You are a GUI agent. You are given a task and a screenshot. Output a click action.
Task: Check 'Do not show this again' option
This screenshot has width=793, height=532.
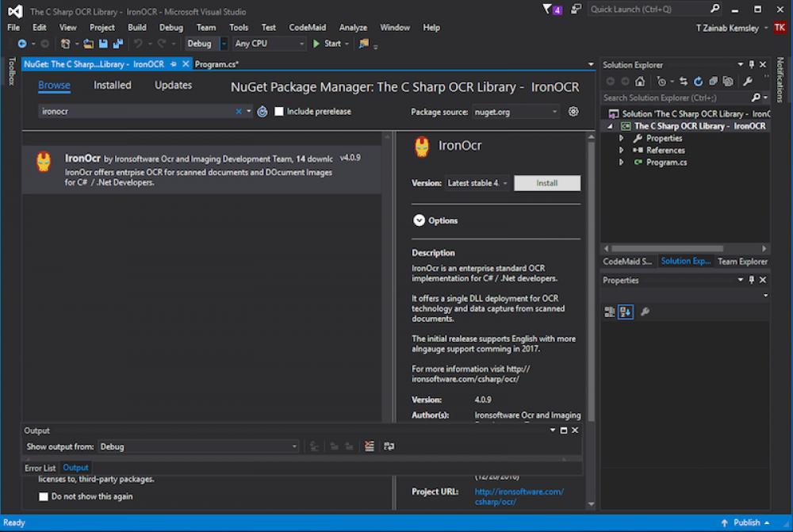44,496
